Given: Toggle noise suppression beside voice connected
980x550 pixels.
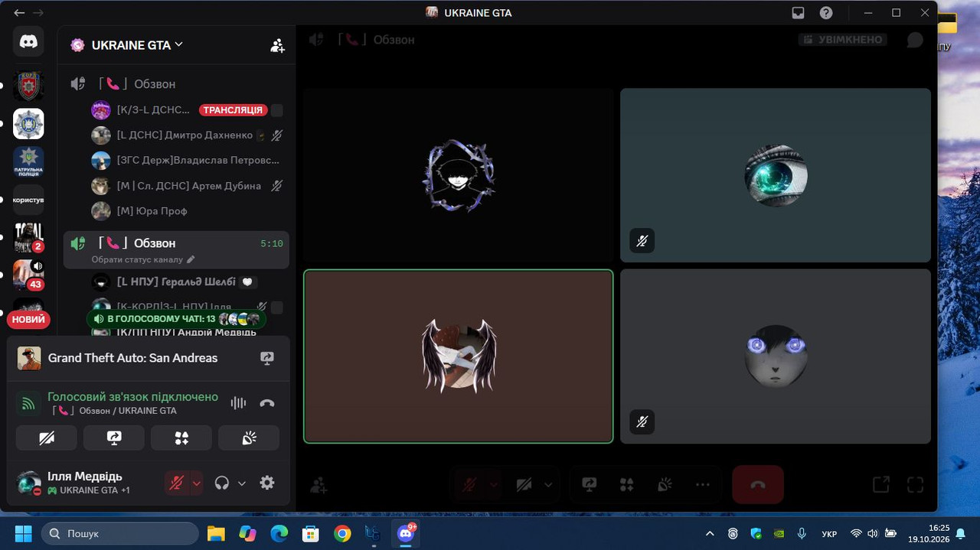Looking at the screenshot, I should point(239,404).
